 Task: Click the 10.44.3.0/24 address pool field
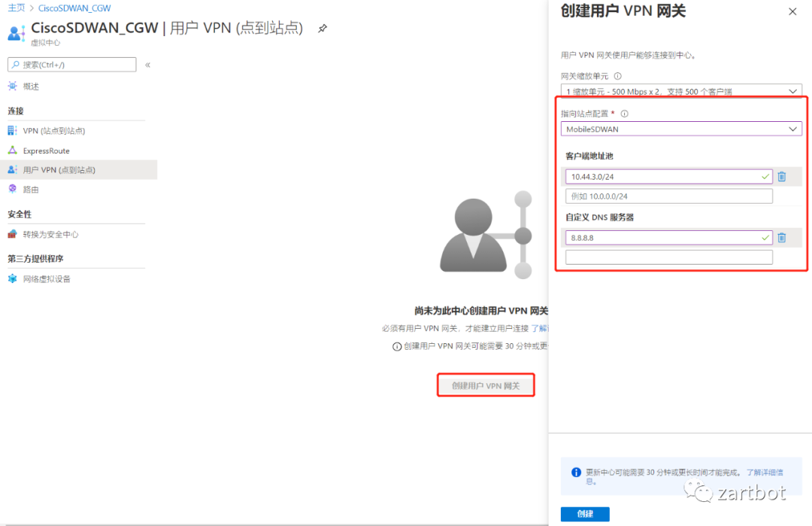[x=669, y=177]
